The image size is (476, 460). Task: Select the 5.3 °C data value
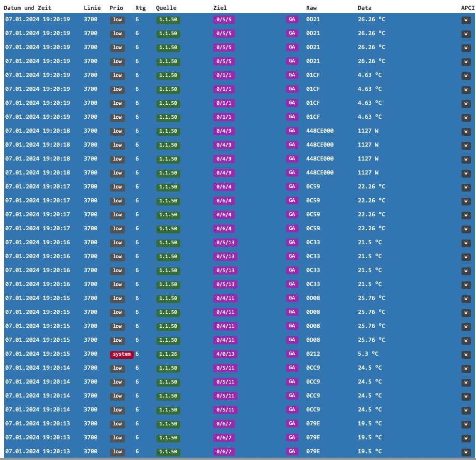[368, 354]
